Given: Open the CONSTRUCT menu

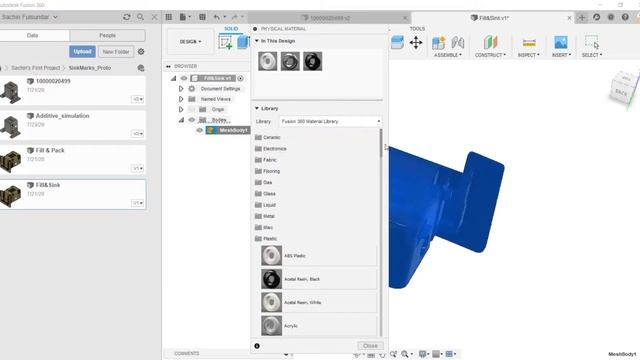Looking at the screenshot, I should (x=490, y=55).
